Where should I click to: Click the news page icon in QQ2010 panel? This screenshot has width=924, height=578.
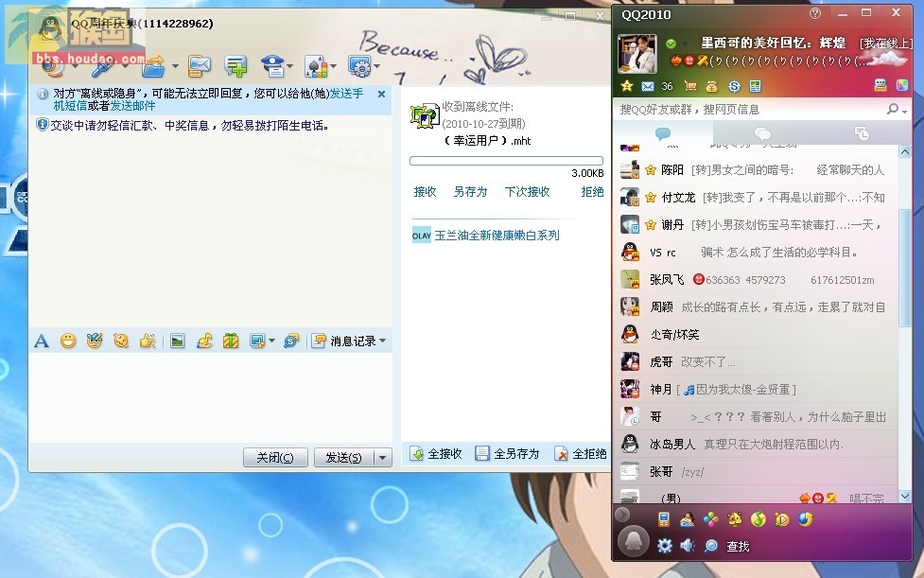[756, 87]
